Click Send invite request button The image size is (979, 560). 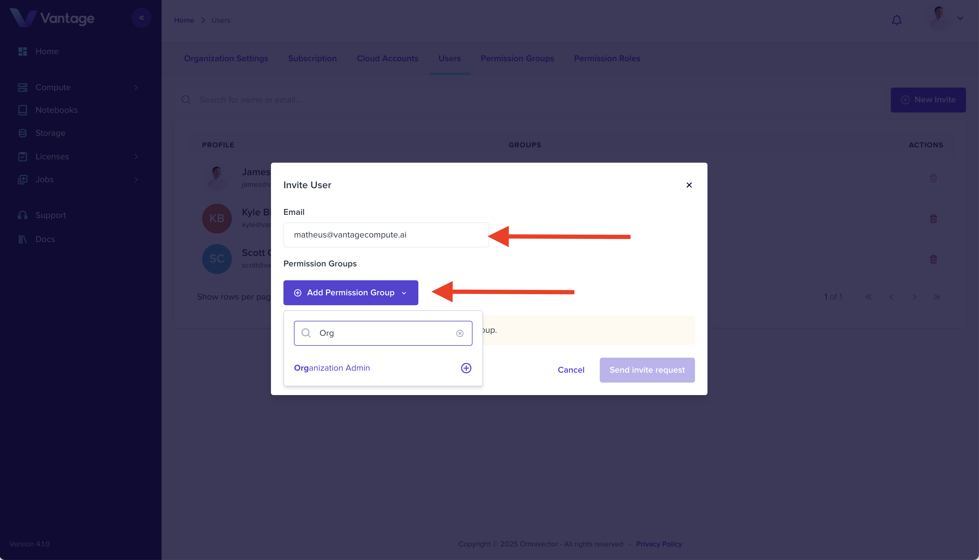[x=647, y=370]
